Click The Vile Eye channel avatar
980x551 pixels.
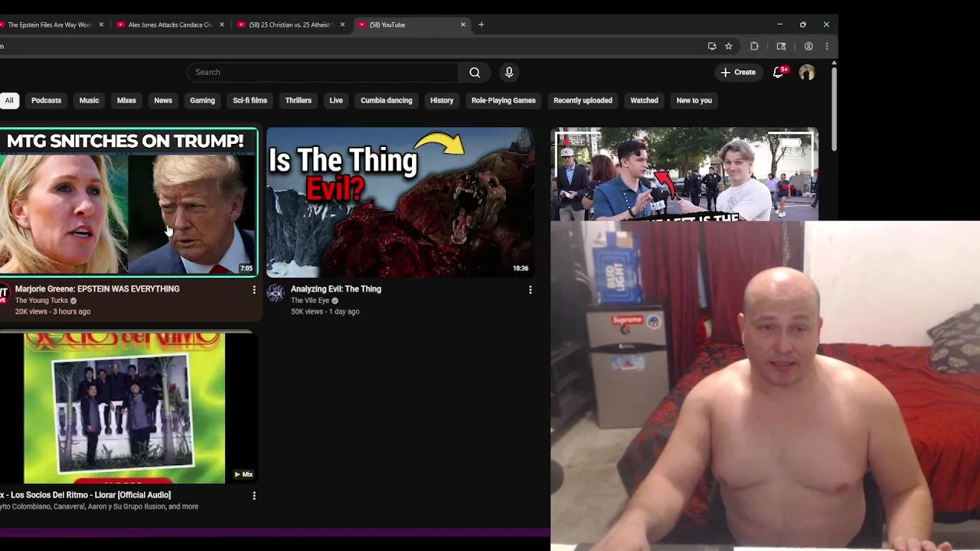(x=276, y=292)
